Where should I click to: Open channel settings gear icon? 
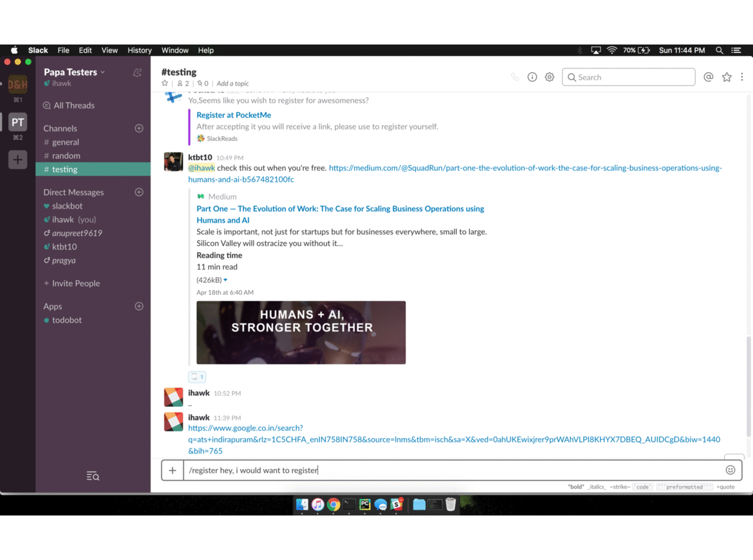549,77
